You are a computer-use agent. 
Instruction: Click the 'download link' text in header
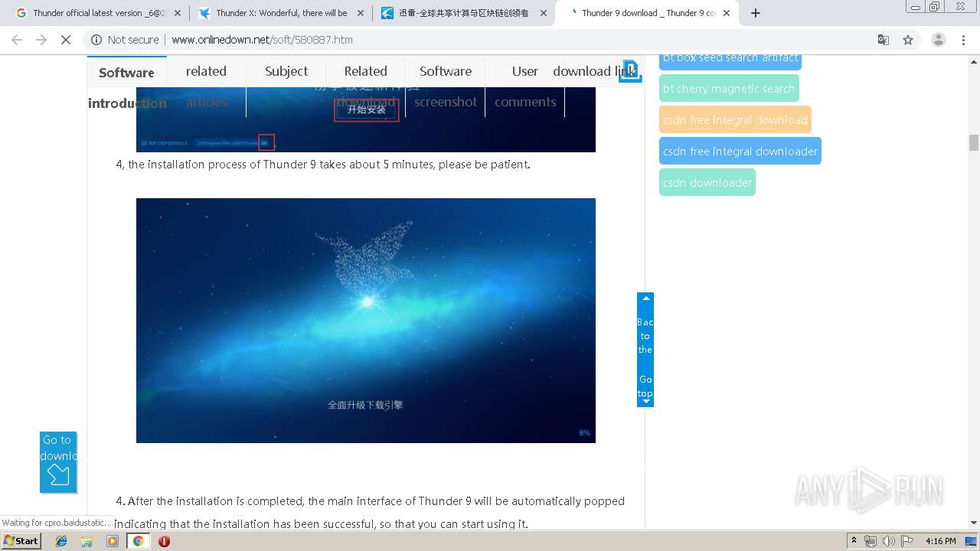tap(593, 71)
